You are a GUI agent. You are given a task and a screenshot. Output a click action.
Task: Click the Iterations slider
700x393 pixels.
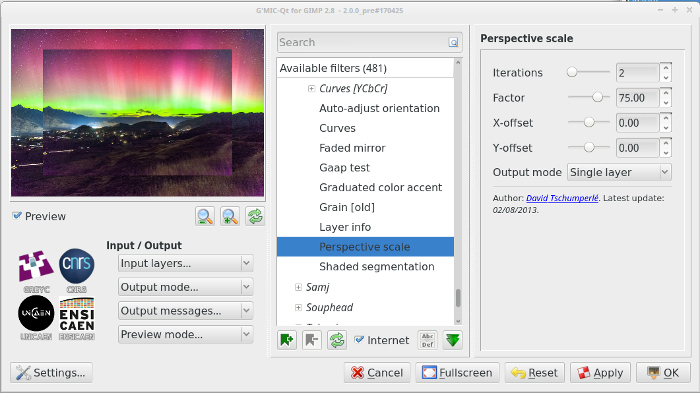pos(588,72)
